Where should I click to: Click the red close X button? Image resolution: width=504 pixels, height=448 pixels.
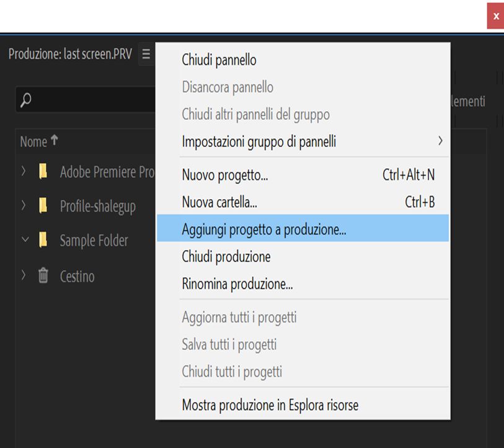pos(495,16)
